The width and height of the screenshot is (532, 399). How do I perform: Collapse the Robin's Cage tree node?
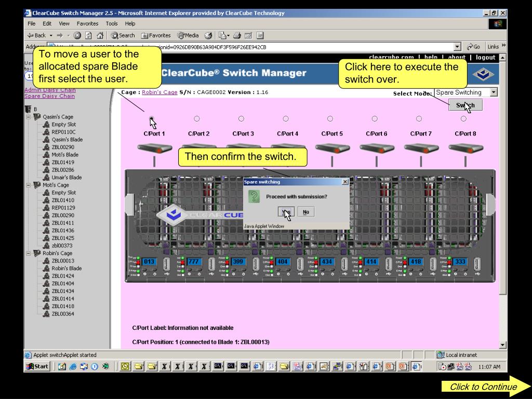pos(29,253)
